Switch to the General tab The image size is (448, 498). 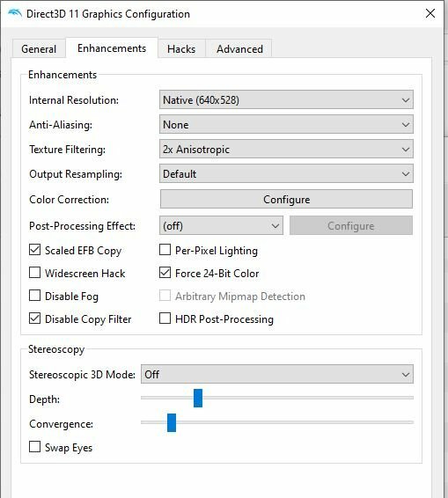tap(39, 49)
